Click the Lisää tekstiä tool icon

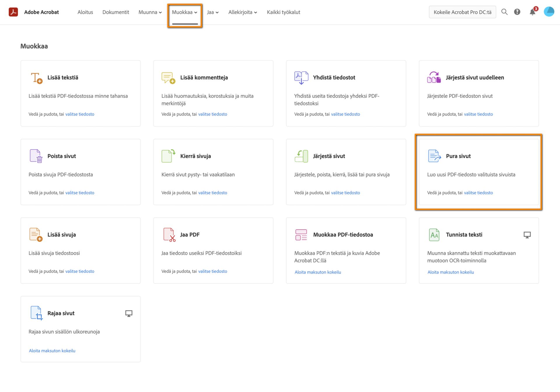coord(37,78)
